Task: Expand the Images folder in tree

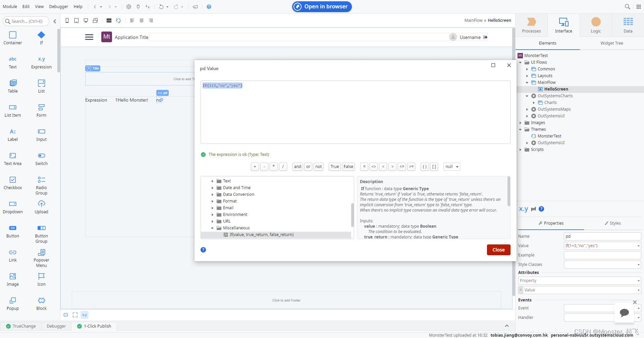Action: tap(520, 123)
